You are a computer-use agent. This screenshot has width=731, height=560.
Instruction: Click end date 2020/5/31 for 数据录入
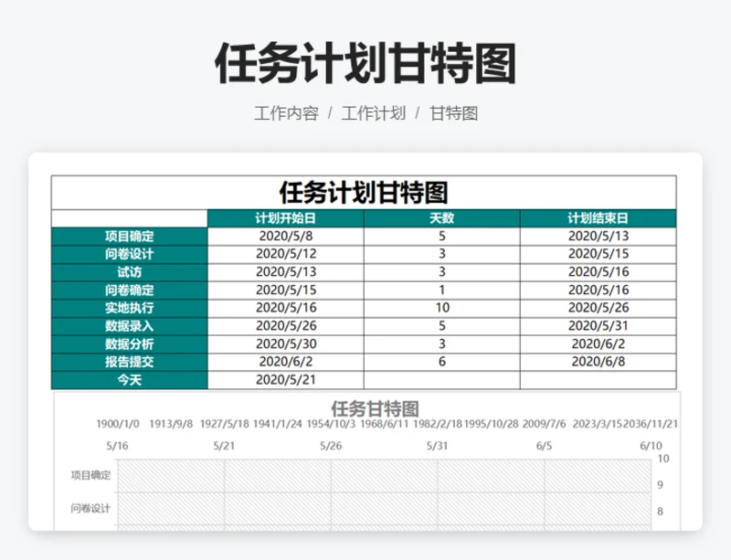click(599, 326)
